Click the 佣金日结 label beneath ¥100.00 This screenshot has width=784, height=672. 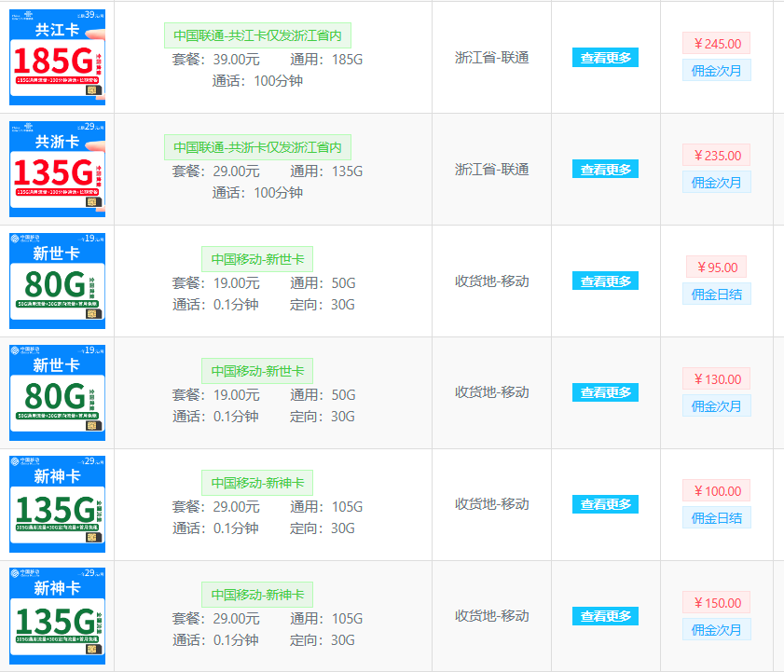(x=716, y=517)
